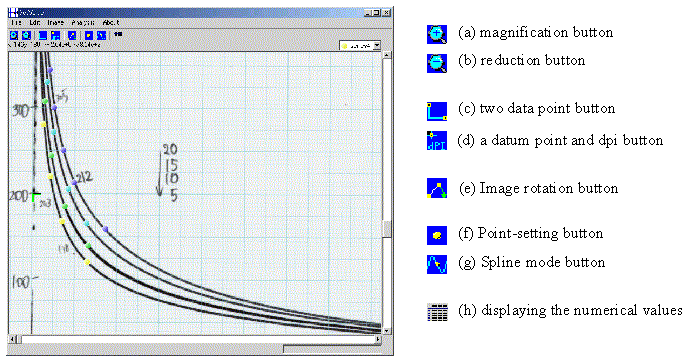Open the File menu
This screenshot has width=695, height=361.
coord(16,23)
